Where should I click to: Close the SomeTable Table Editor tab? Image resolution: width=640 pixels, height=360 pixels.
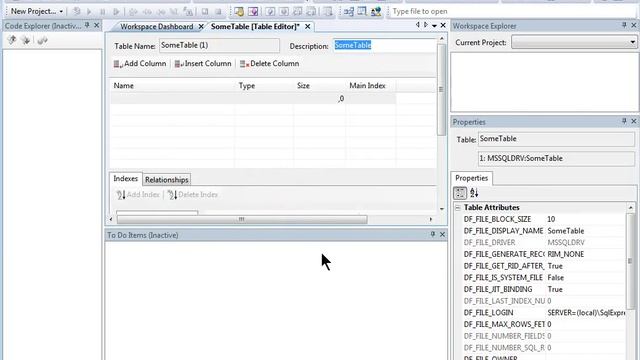click(307, 27)
